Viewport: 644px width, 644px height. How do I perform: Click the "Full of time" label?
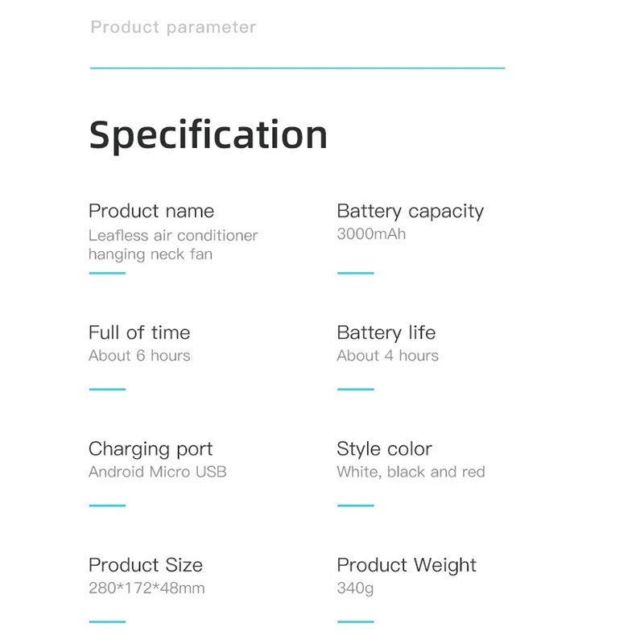139,332
